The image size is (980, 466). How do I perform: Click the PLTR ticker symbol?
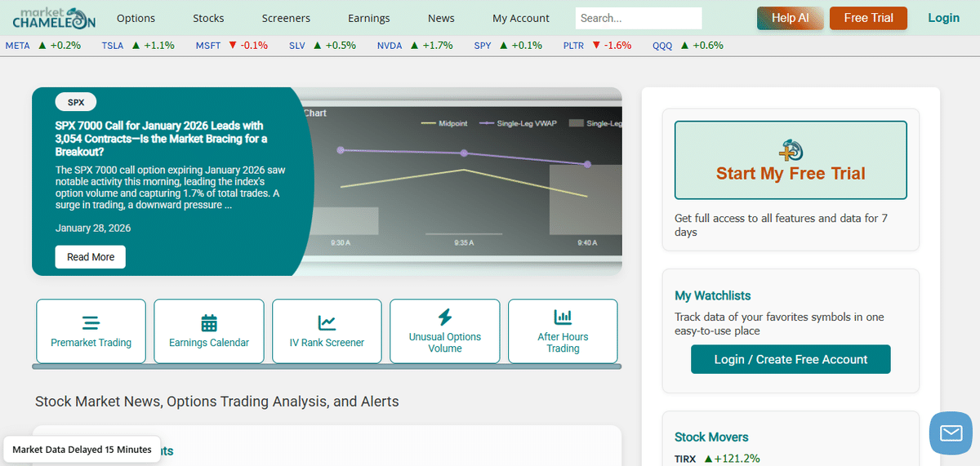(x=573, y=46)
